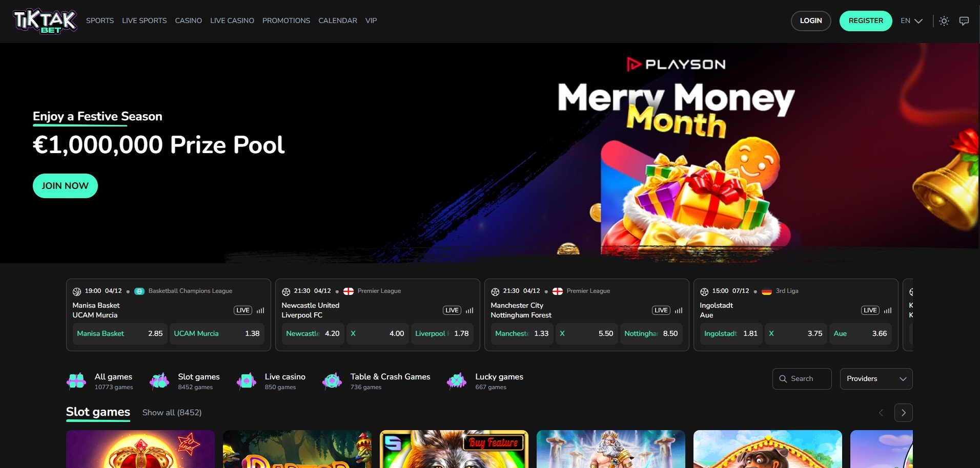Click LIVE badge on Manisa Basket match

243,310
